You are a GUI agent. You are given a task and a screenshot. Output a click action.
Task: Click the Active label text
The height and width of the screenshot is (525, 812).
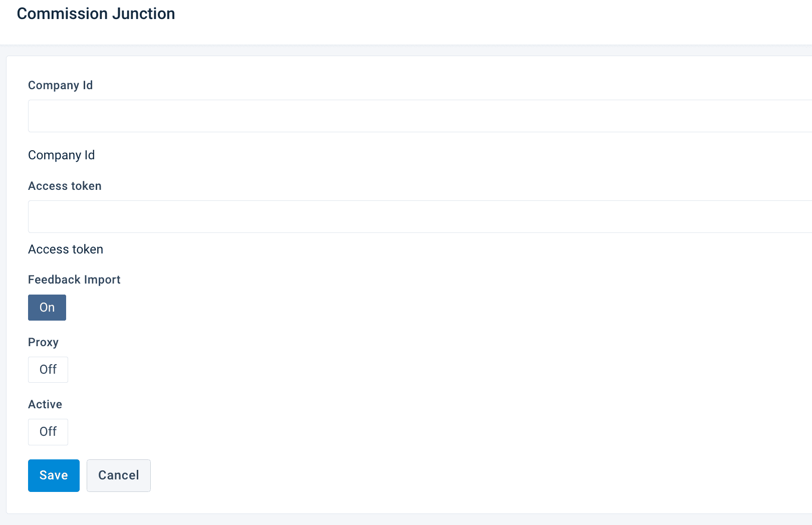(45, 404)
